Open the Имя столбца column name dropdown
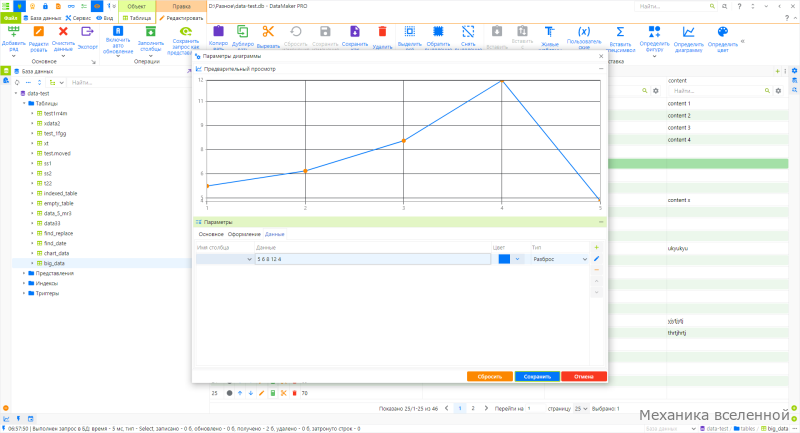Image resolution: width=800 pixels, height=433 pixels. [224, 259]
